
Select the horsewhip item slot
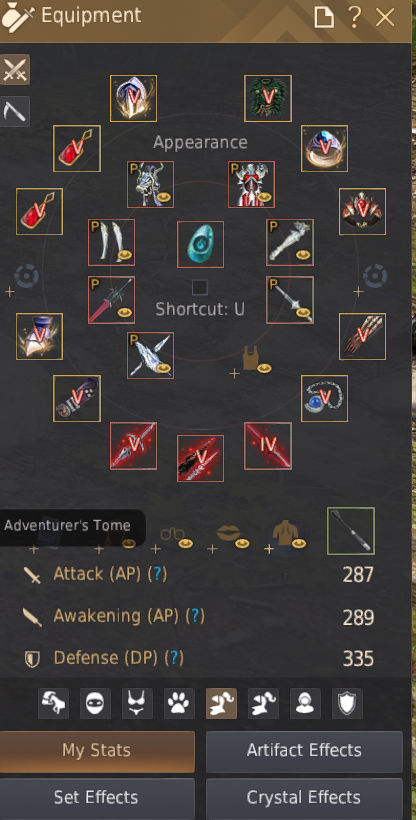(351, 531)
